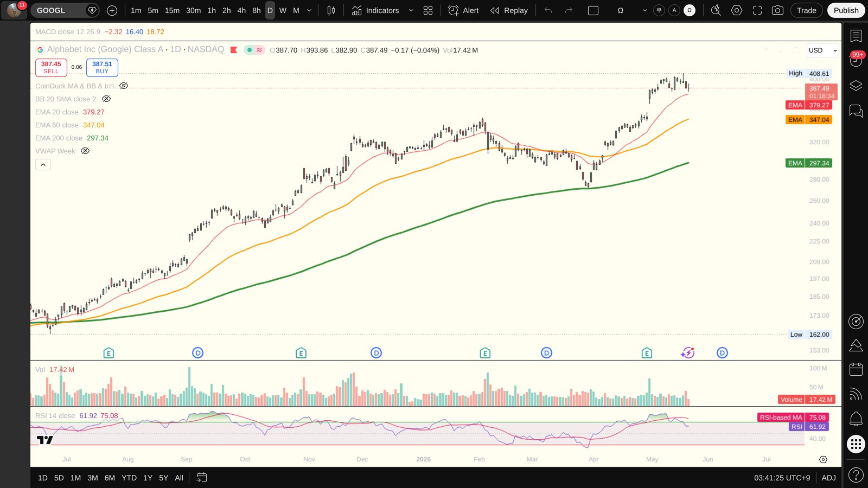
Task: Click the Publish button
Action: point(846,10)
